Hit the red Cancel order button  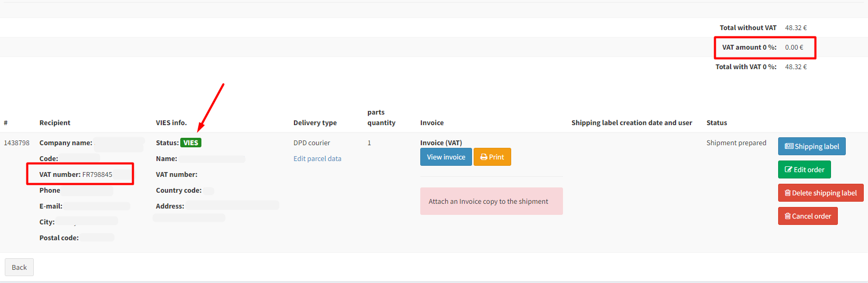pos(807,216)
